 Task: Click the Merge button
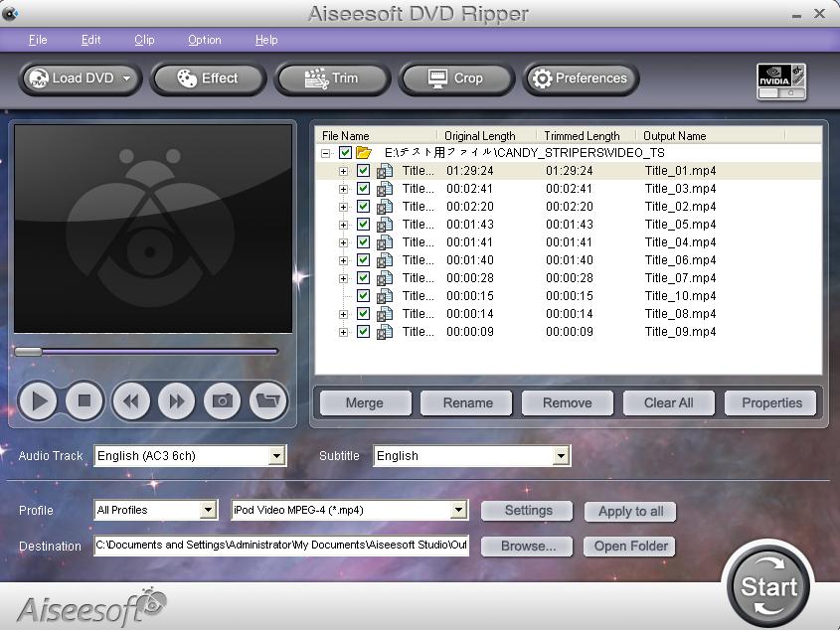coord(366,402)
